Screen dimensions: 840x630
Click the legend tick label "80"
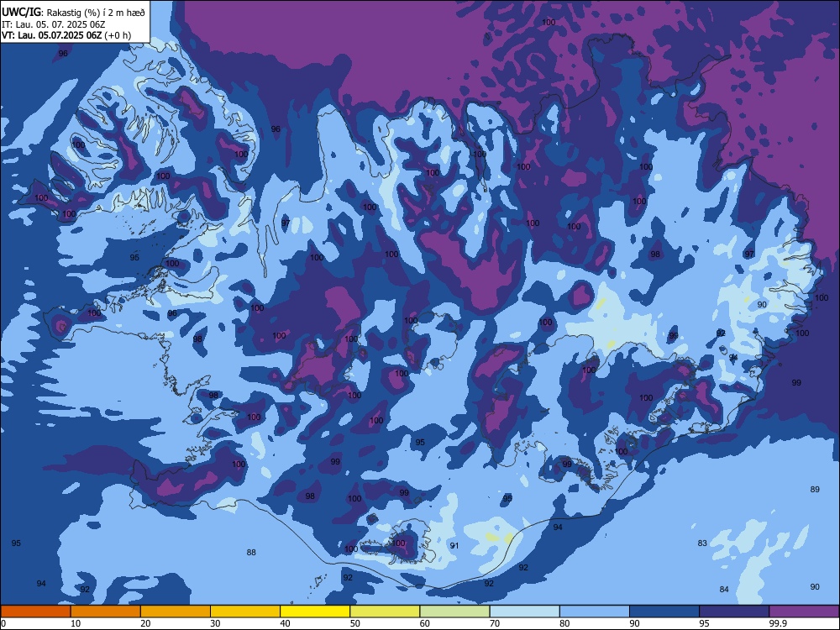[x=564, y=623]
